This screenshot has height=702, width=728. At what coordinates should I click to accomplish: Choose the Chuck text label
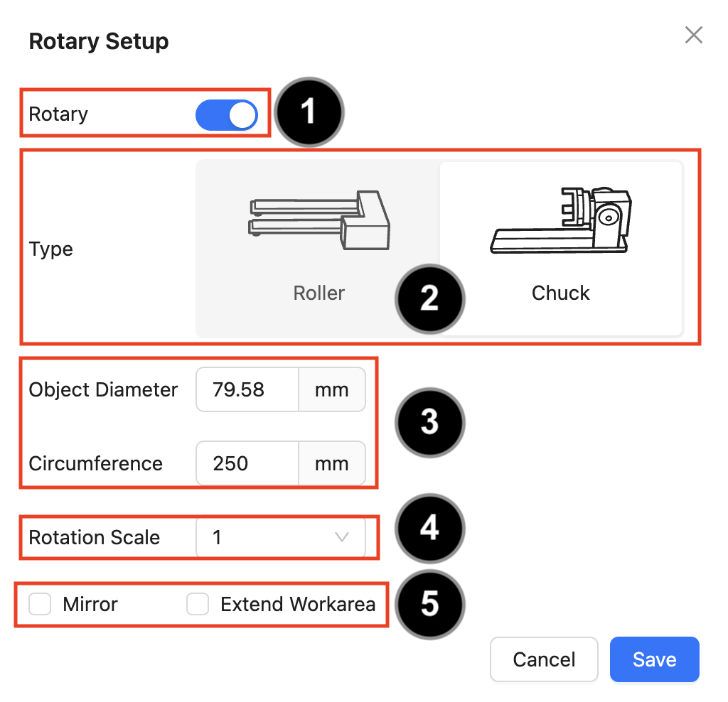pyautogui.click(x=561, y=293)
